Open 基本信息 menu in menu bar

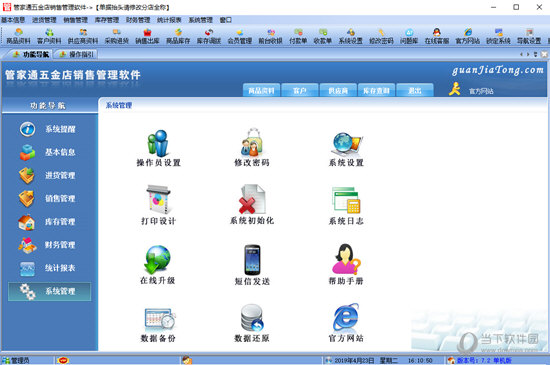pos(13,20)
